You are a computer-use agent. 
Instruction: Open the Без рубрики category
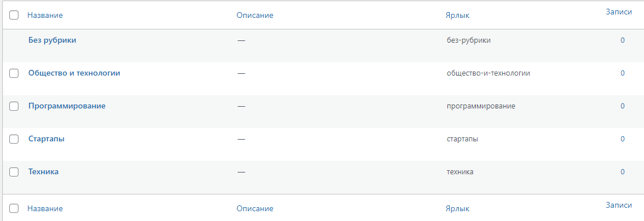coord(52,40)
